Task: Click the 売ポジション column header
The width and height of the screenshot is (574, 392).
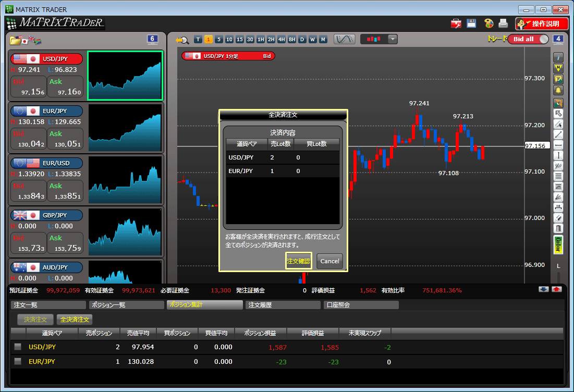Action: 99,333
